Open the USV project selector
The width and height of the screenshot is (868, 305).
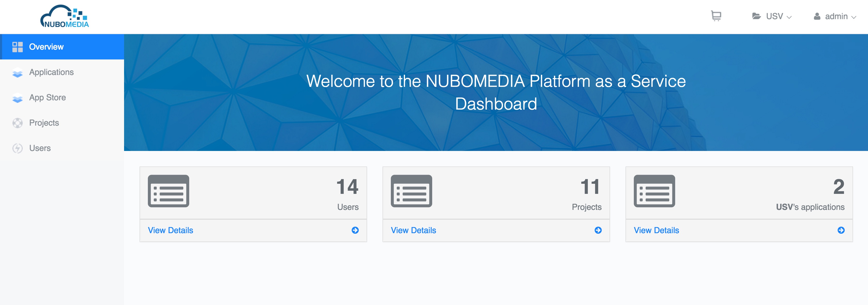(x=772, y=16)
